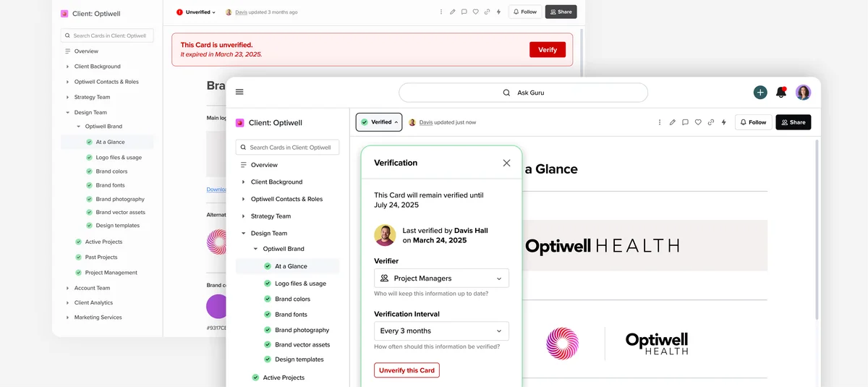This screenshot has height=387, width=868.
Task: Collapse Design Team in back window tree
Action: click(67, 112)
